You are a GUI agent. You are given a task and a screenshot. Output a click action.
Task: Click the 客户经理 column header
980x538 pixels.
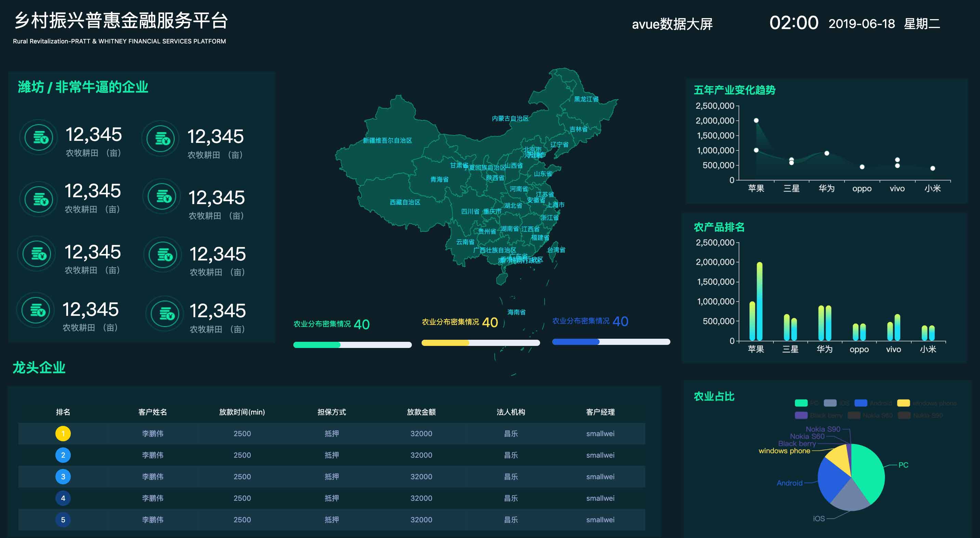pos(600,412)
